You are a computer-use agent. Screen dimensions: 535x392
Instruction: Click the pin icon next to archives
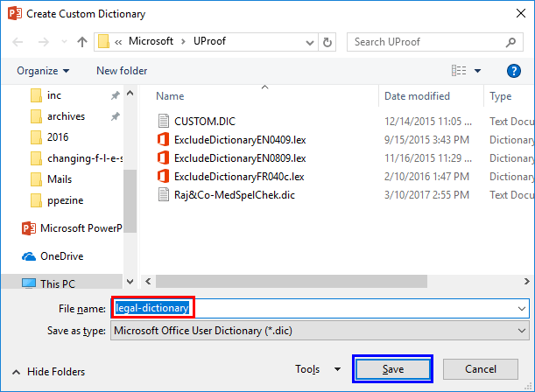click(x=115, y=116)
